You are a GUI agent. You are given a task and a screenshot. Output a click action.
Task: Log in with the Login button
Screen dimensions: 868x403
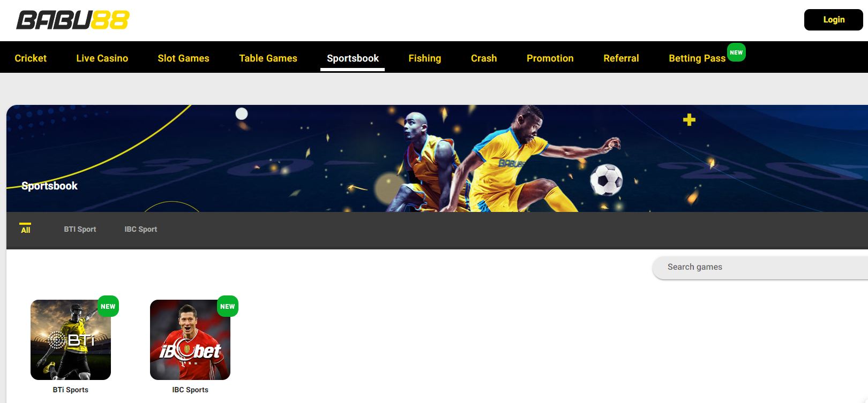pyautogui.click(x=833, y=20)
